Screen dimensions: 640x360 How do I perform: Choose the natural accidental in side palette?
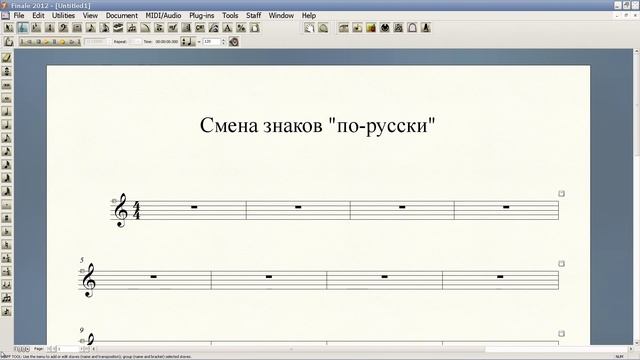[x=7, y=245]
